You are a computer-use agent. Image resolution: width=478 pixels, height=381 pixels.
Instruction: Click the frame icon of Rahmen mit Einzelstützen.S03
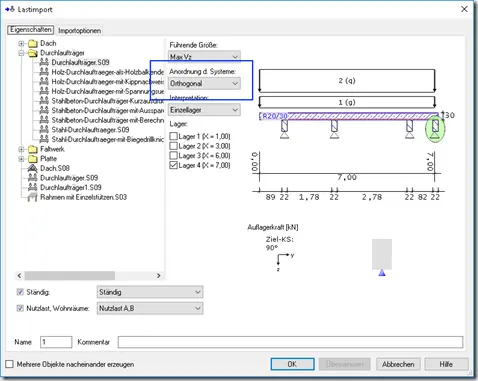click(x=33, y=197)
